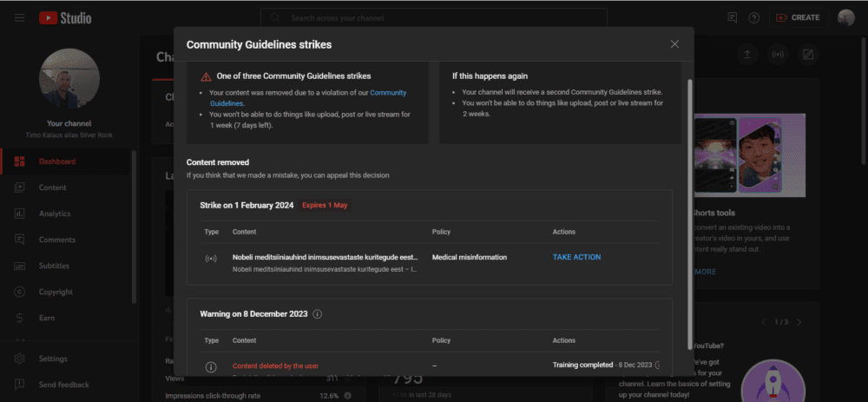Viewport: 868px width, 402px height.
Task: Open the feedback messages icon in header
Action: pyautogui.click(x=733, y=17)
